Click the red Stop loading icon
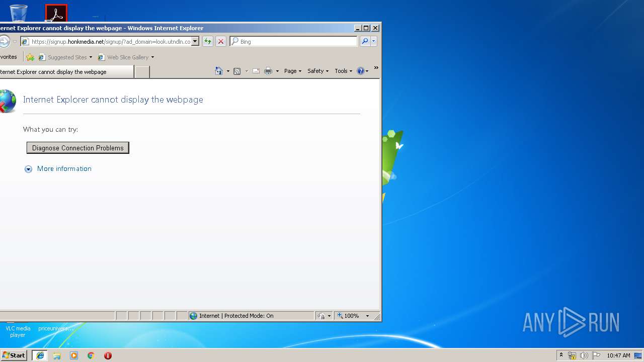The image size is (644, 362). [220, 41]
